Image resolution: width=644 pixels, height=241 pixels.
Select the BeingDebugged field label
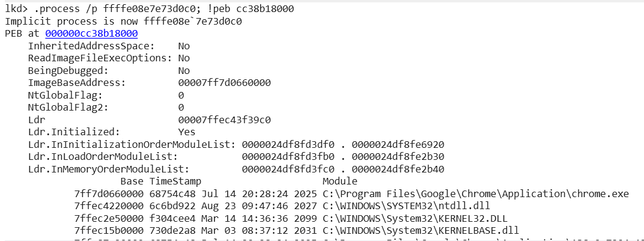tap(68, 70)
